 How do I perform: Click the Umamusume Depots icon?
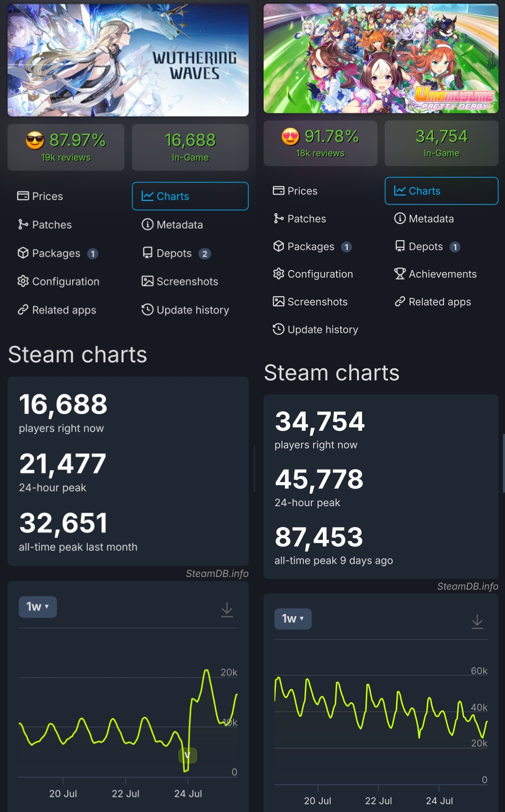pyautogui.click(x=400, y=246)
